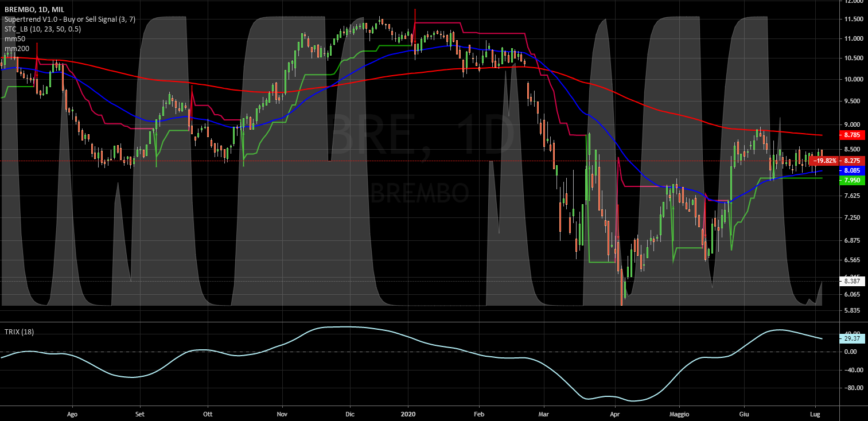The height and width of the screenshot is (421, 868).
Task: Click 6.565 on the price axis
Action: [852, 260]
